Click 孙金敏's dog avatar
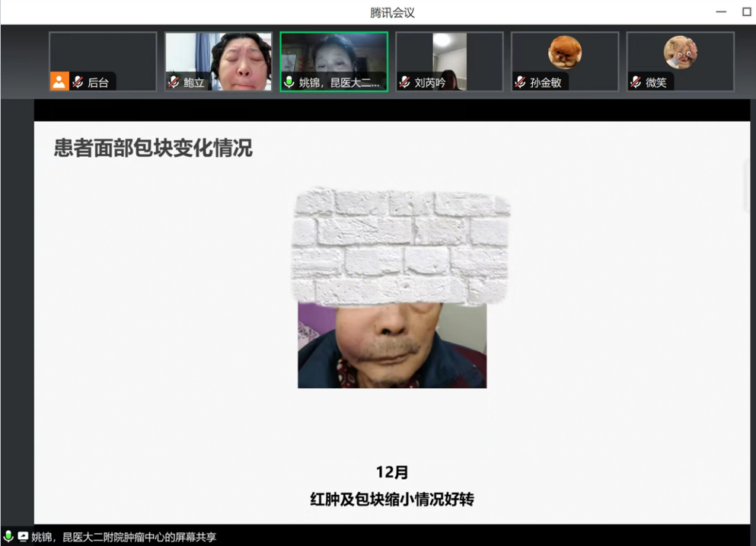Image resolution: width=756 pixels, height=546 pixels. point(565,52)
